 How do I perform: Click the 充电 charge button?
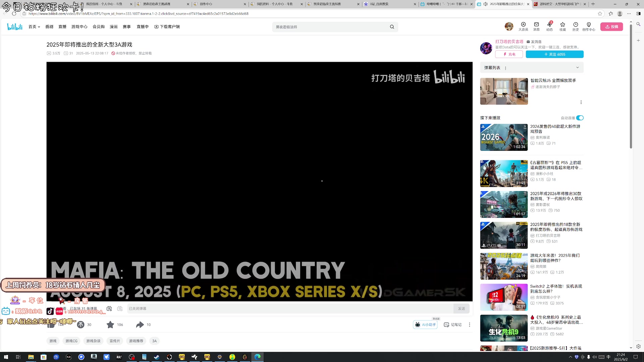pyautogui.click(x=509, y=54)
